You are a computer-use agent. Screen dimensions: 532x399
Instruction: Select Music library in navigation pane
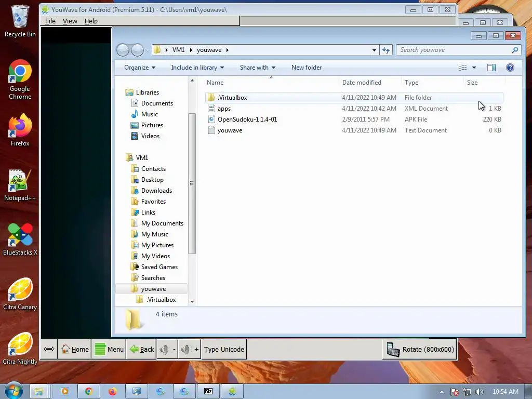click(144, 114)
